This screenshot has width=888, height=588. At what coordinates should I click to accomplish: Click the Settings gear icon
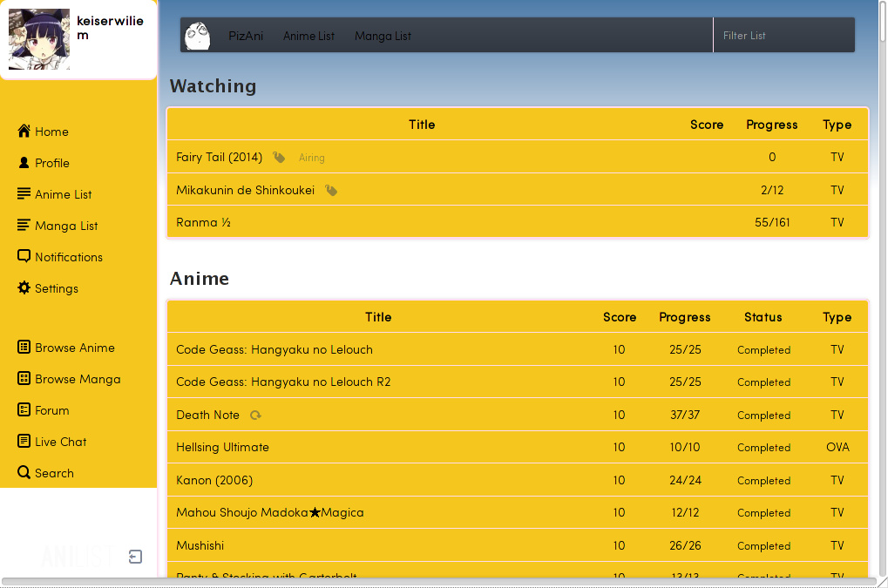pos(24,288)
